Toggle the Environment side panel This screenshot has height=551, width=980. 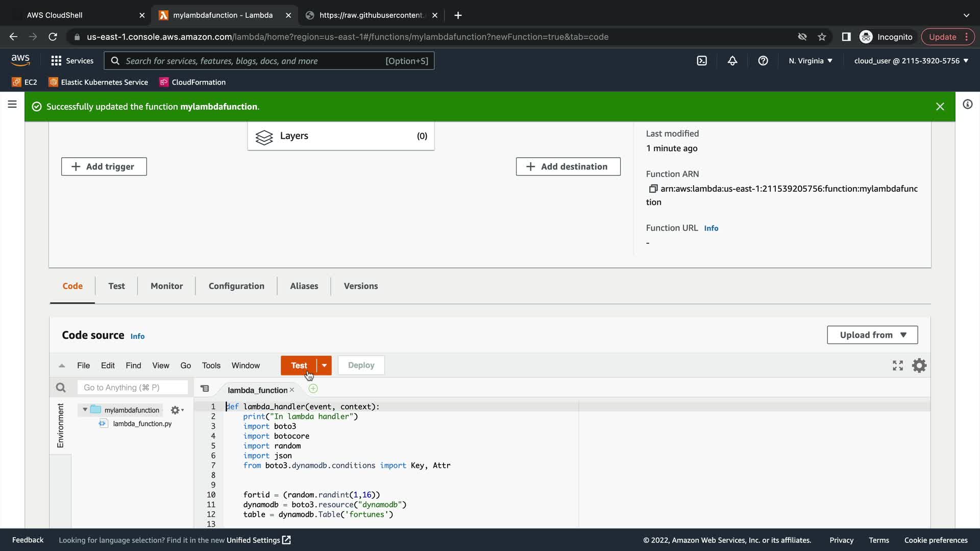[x=60, y=425]
